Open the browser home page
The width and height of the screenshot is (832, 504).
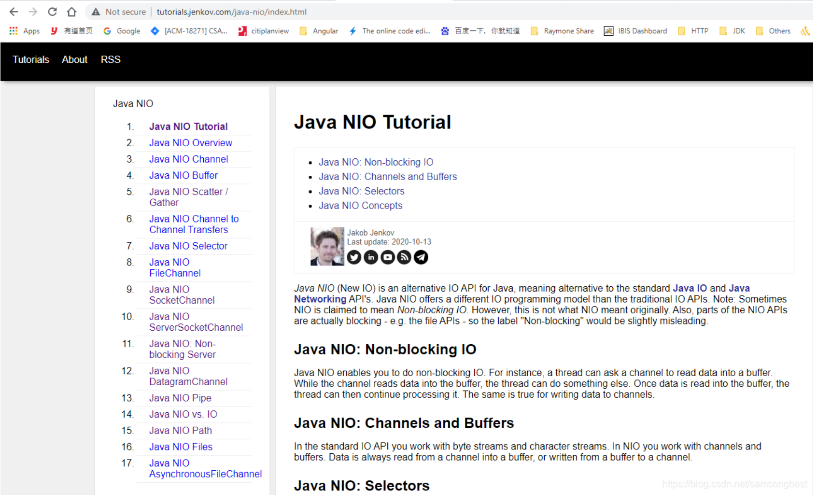pos(71,12)
